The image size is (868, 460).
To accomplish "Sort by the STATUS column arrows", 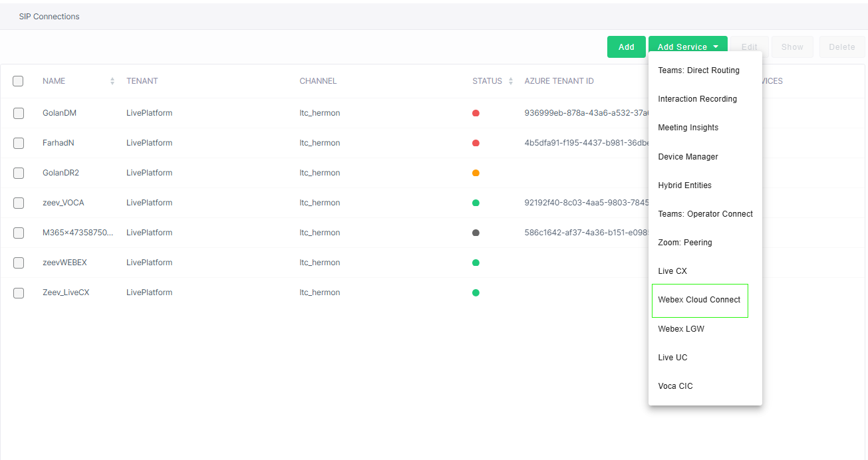I will pyautogui.click(x=511, y=81).
